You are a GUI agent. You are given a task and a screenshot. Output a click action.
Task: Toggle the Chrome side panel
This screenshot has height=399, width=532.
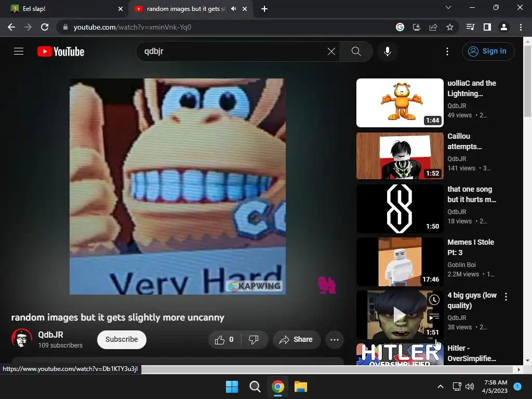coord(487,27)
